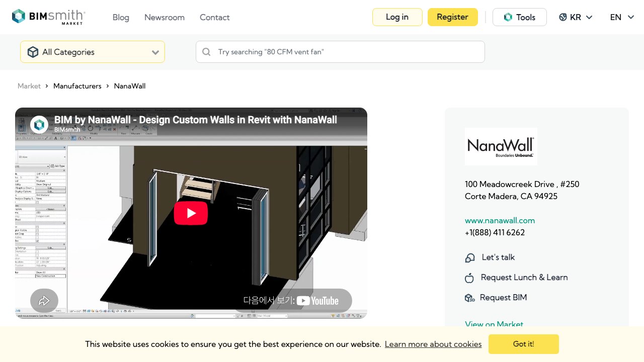Click the globe icon next to KR
This screenshot has height=362, width=644.
click(x=563, y=17)
